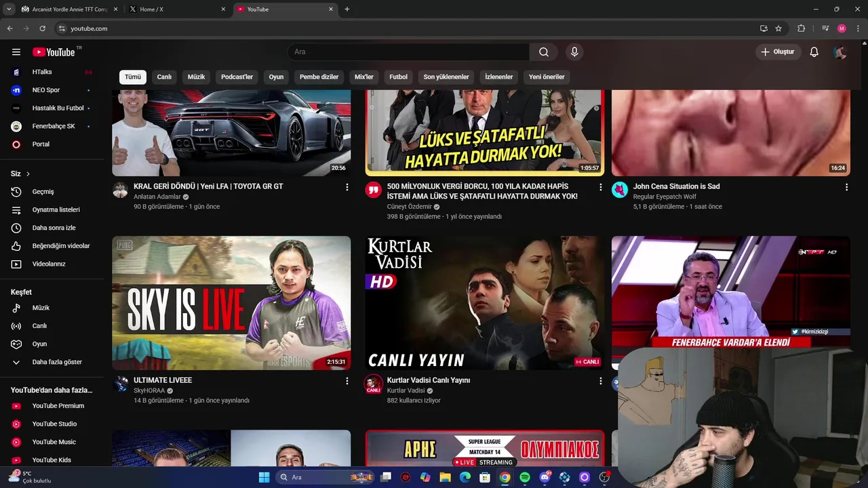
Task: Open more options for ULTIMATE LIVEEE video
Action: [x=347, y=381]
